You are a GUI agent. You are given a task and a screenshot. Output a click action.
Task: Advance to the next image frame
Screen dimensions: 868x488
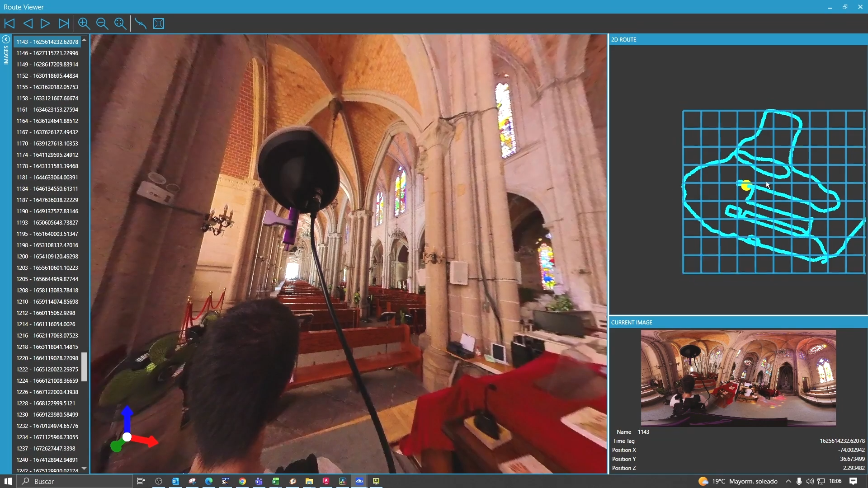click(45, 23)
